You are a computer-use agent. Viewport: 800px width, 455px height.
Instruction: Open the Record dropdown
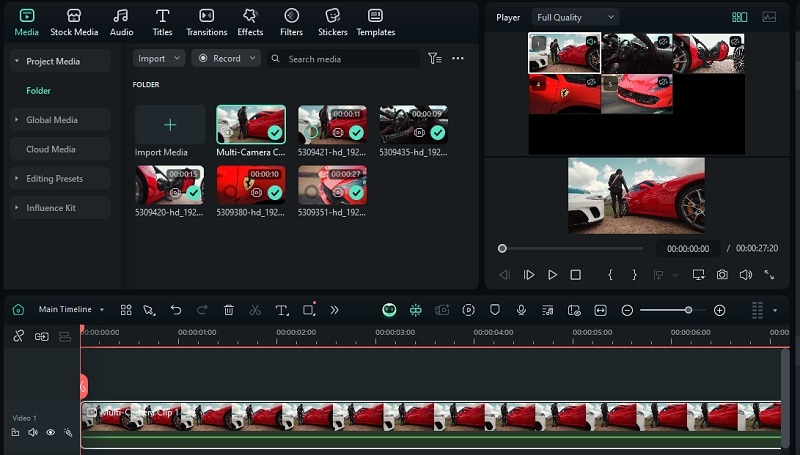coord(226,59)
